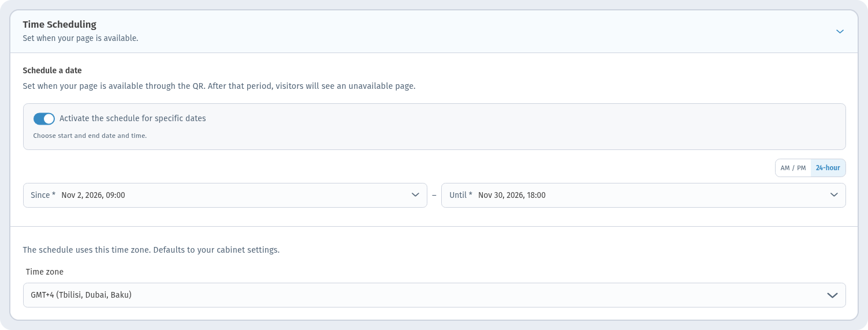Click the Time Scheduling heading
868x330 pixels.
pos(59,25)
